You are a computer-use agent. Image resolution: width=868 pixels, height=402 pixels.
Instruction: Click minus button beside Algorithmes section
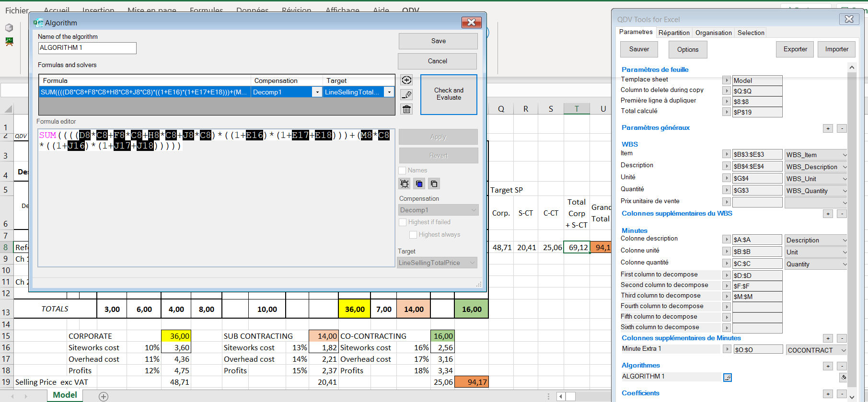(842, 366)
